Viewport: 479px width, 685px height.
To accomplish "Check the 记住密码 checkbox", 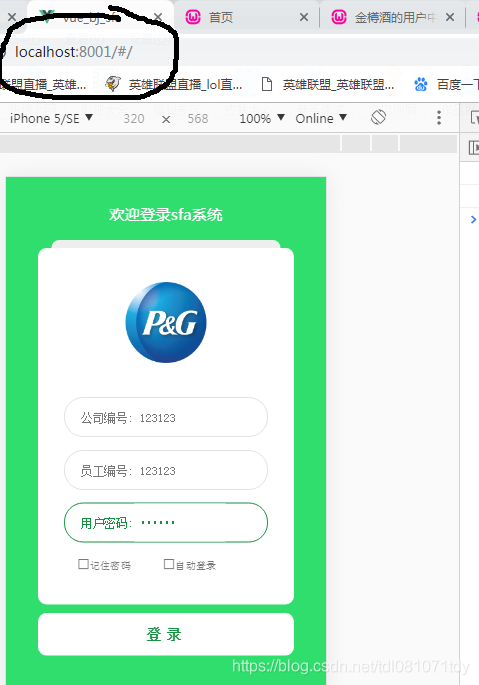I will (x=83, y=564).
